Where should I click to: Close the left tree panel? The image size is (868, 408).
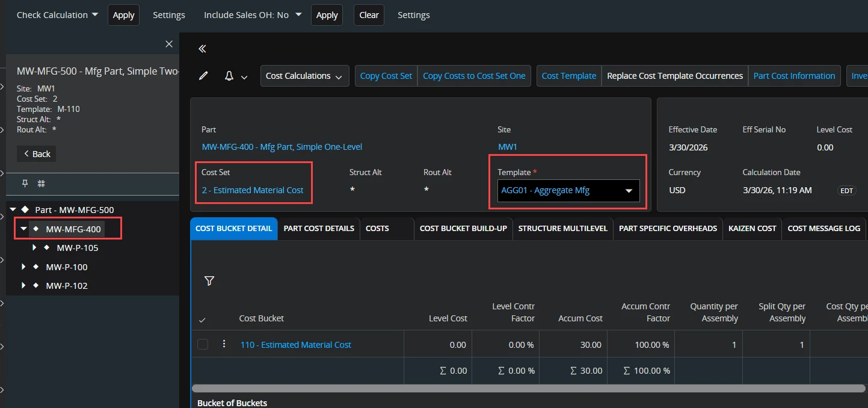pos(169,44)
